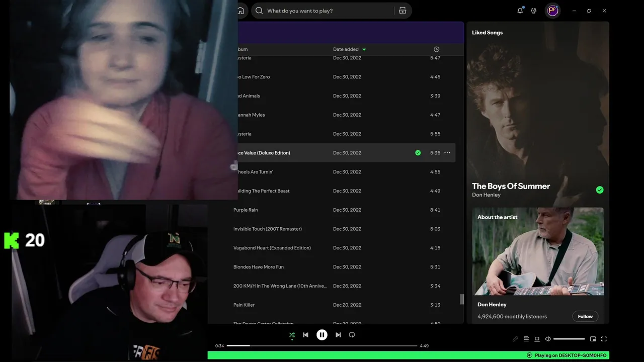This screenshot has height=362, width=644.
Task: Select 200 KM/H In The Wrong Lane album
Action: 280,286
